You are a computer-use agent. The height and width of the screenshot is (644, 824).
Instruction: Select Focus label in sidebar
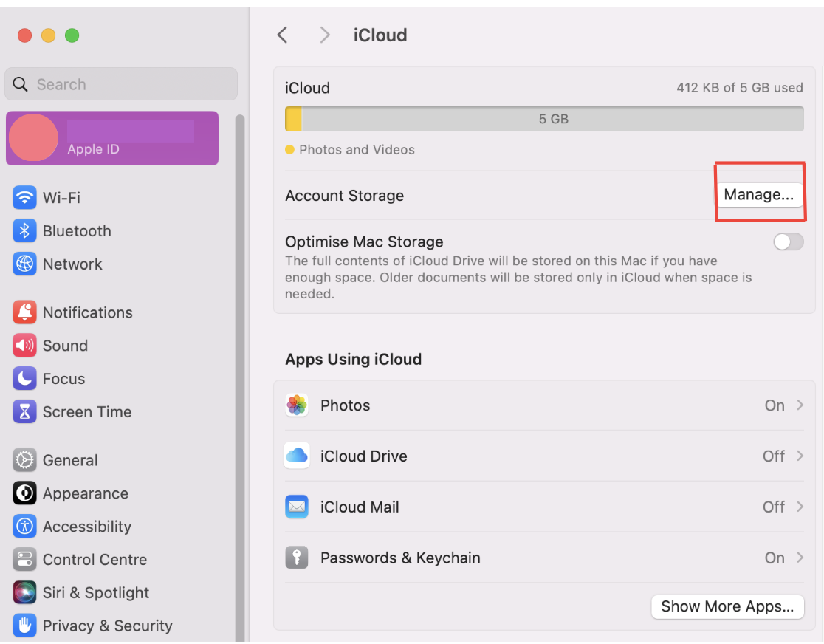63,379
